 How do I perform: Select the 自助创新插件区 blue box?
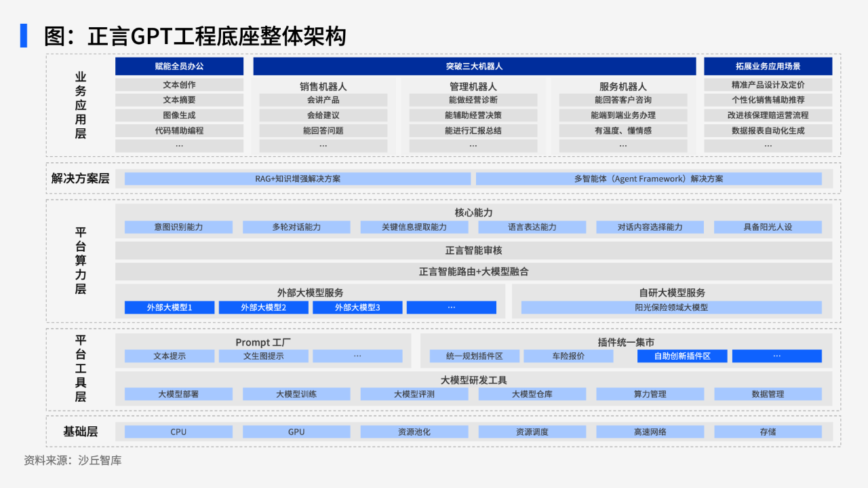pyautogui.click(x=682, y=356)
